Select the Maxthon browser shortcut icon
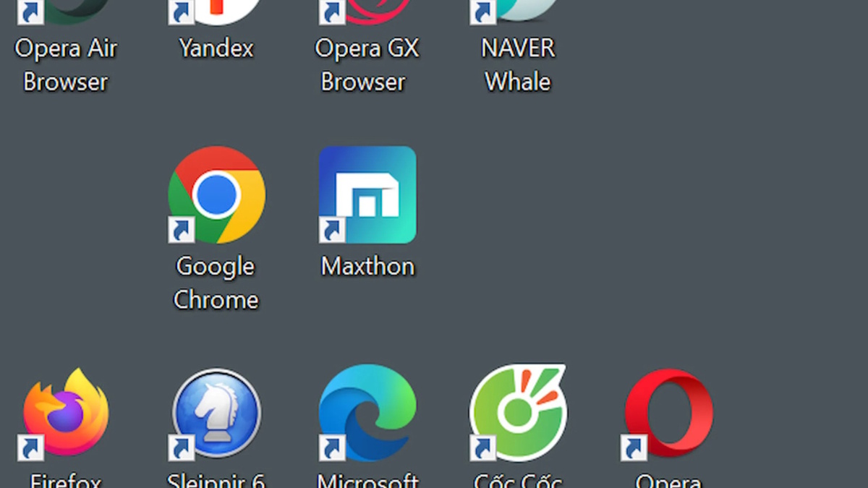Viewport: 868px width, 488px height. pyautogui.click(x=367, y=194)
